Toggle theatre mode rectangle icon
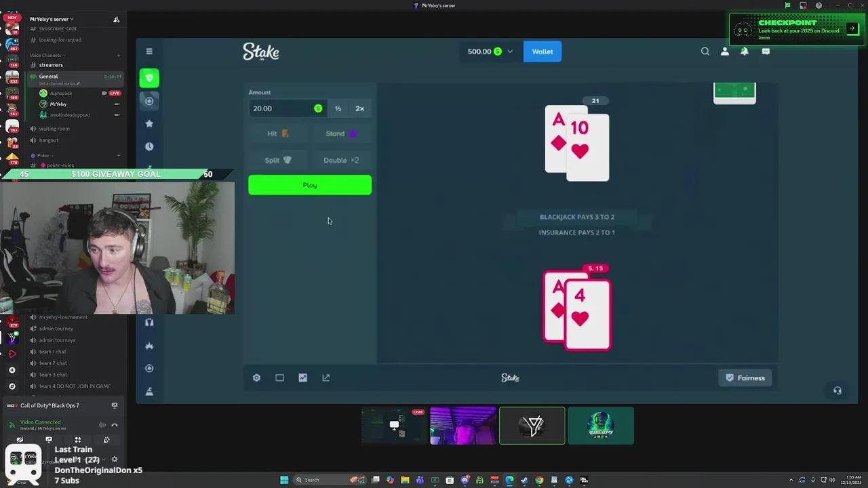868x488 pixels. click(x=279, y=378)
